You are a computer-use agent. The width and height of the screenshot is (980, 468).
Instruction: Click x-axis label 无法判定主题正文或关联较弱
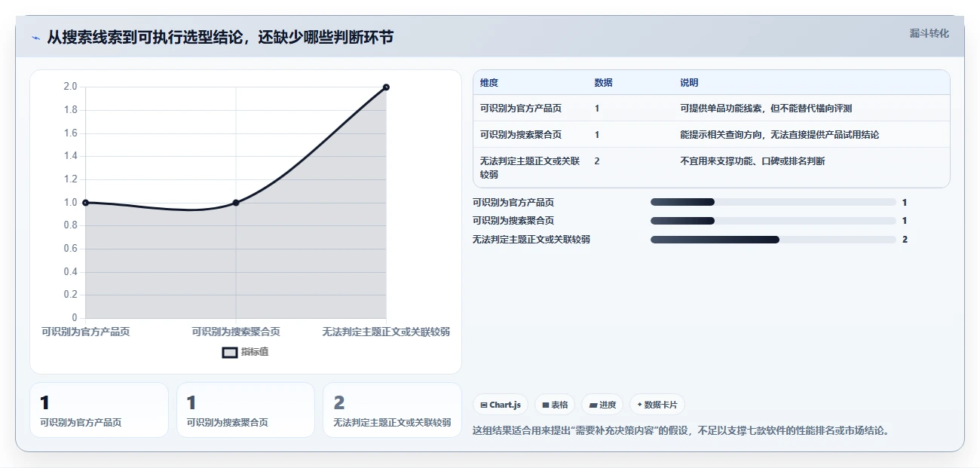click(386, 332)
